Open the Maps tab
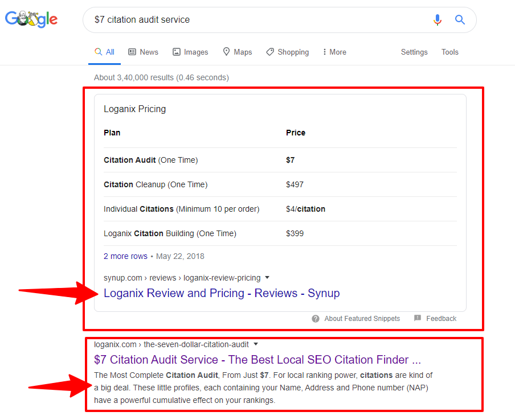This screenshot has width=515, height=420. [237, 52]
